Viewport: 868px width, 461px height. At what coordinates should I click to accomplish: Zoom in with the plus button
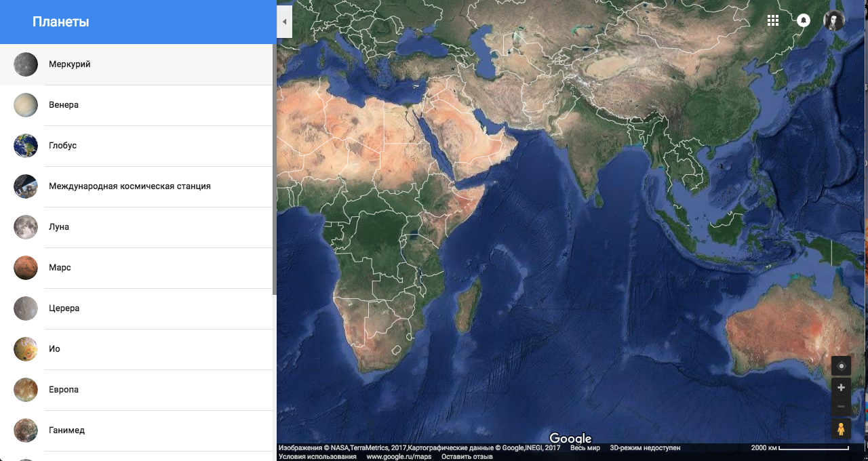tap(841, 388)
